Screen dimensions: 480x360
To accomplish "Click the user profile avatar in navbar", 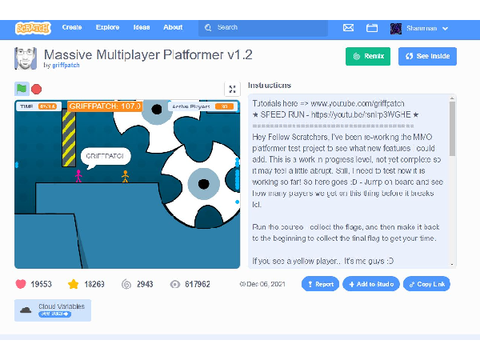I will [396, 28].
